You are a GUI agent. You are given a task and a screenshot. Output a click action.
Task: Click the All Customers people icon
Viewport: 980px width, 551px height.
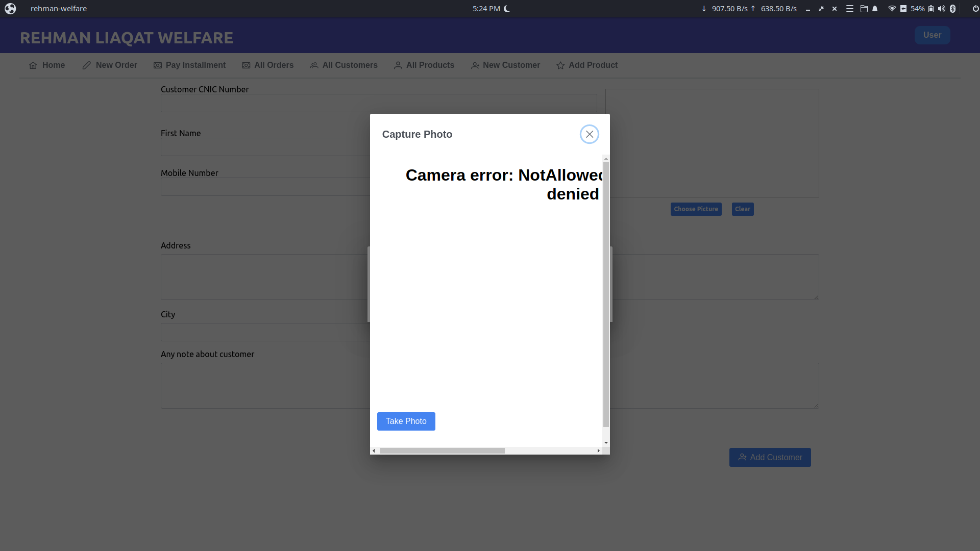314,65
